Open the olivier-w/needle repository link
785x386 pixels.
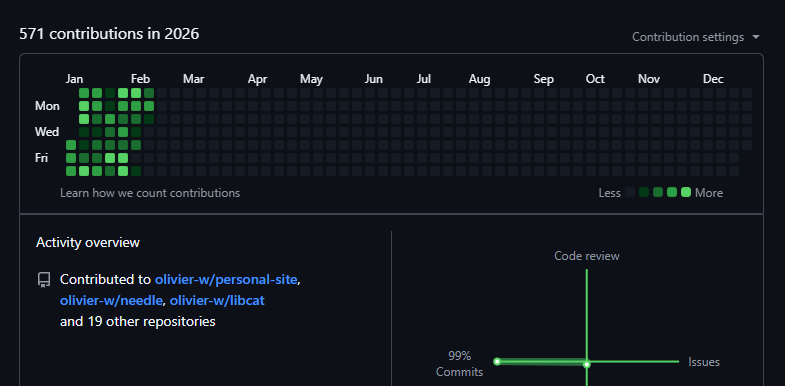pyautogui.click(x=111, y=300)
